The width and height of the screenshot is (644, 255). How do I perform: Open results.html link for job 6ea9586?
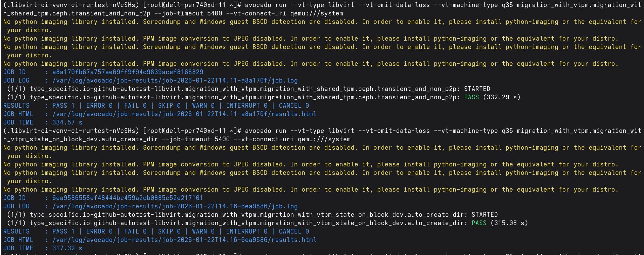click(184, 240)
